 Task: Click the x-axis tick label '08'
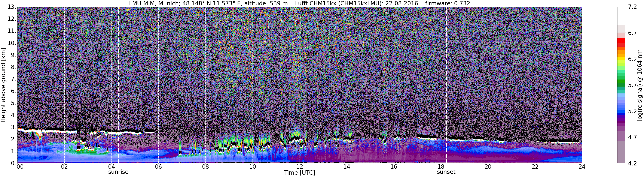click(x=205, y=167)
